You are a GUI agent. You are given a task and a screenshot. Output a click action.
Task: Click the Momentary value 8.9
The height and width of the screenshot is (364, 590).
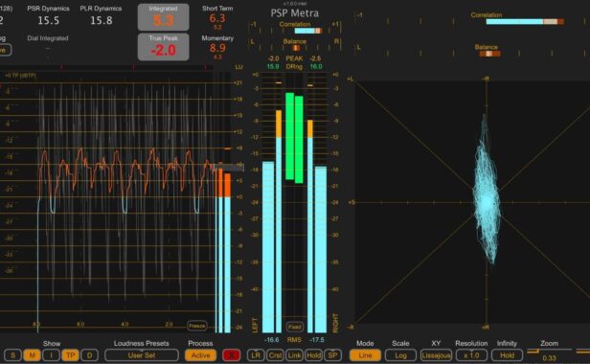coord(217,48)
